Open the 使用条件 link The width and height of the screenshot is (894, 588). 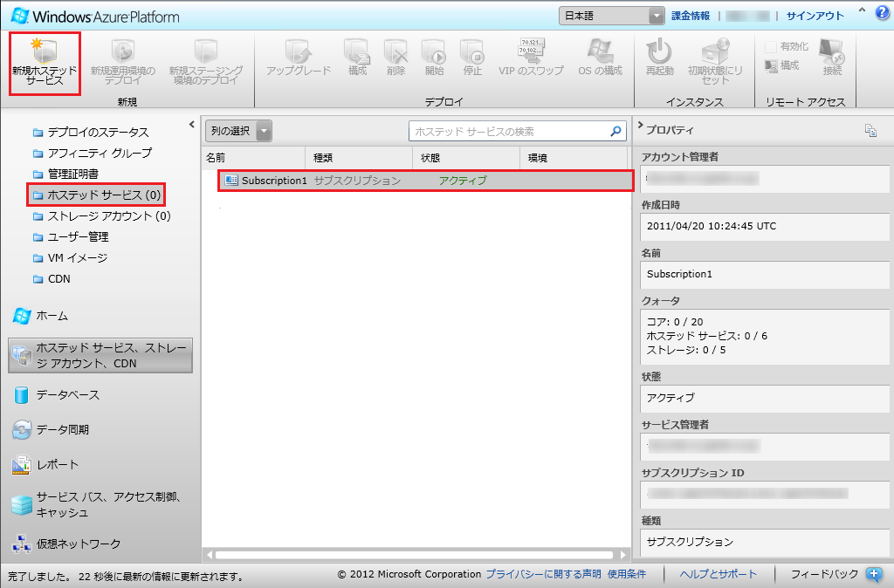click(627, 574)
